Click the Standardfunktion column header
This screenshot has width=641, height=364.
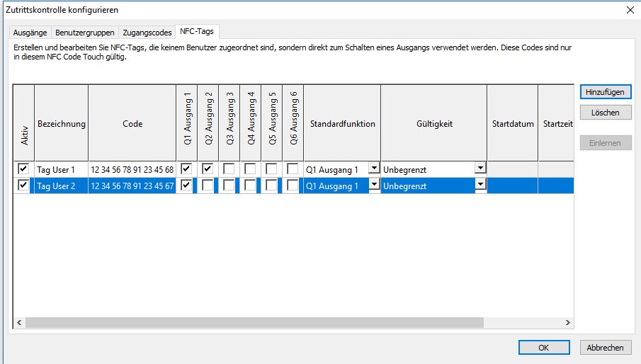pyautogui.click(x=342, y=123)
